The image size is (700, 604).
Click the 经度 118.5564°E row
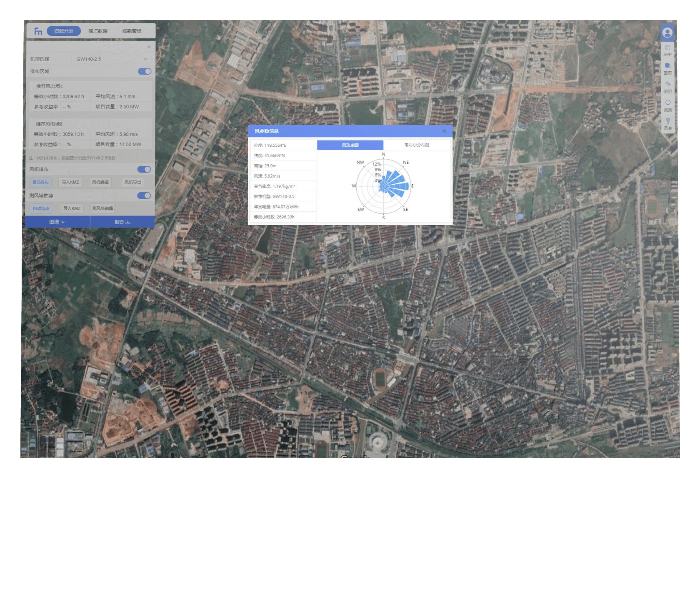tap(283, 145)
